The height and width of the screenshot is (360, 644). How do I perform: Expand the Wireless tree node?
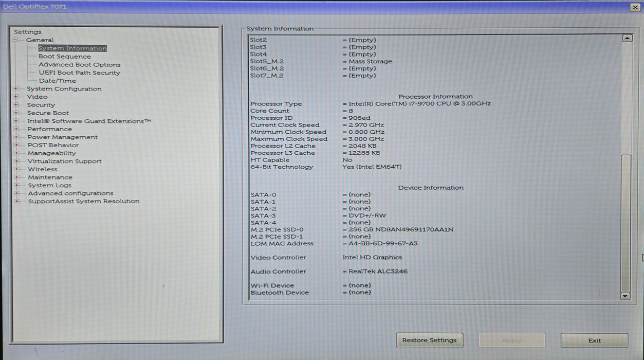(x=16, y=169)
